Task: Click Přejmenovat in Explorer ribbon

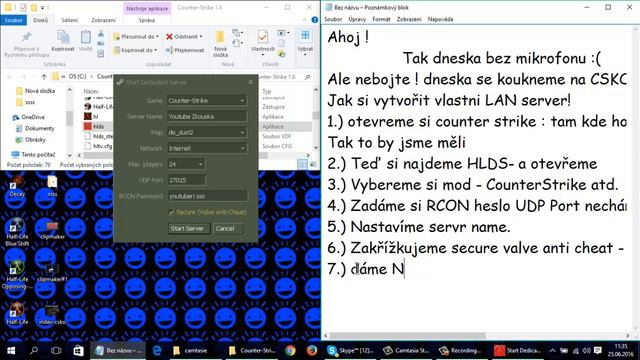Action: [185, 50]
